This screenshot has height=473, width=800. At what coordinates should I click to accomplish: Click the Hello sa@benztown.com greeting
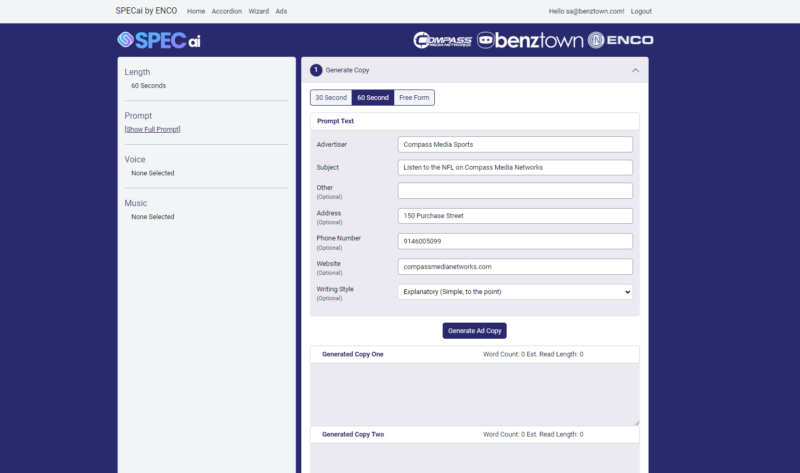point(586,11)
